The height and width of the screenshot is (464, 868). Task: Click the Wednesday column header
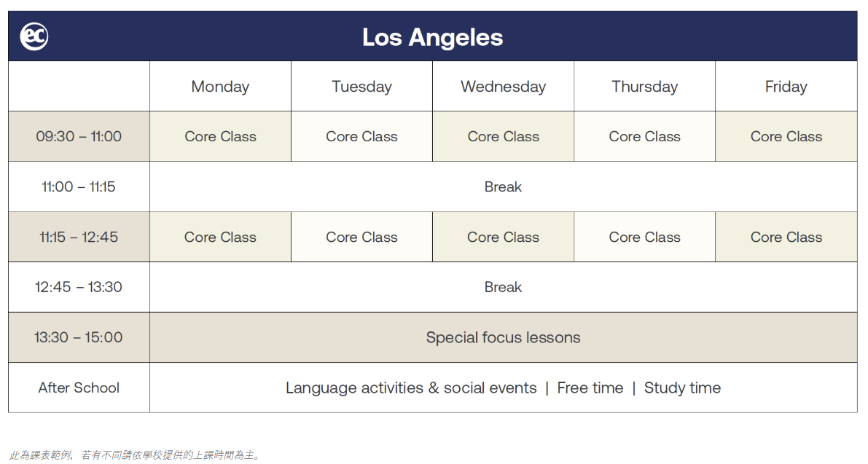tap(503, 86)
